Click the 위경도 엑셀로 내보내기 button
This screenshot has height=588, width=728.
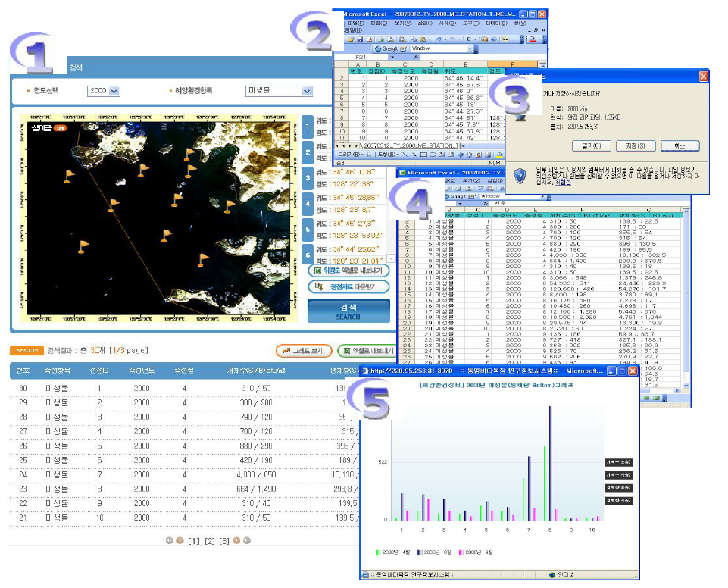tap(348, 271)
